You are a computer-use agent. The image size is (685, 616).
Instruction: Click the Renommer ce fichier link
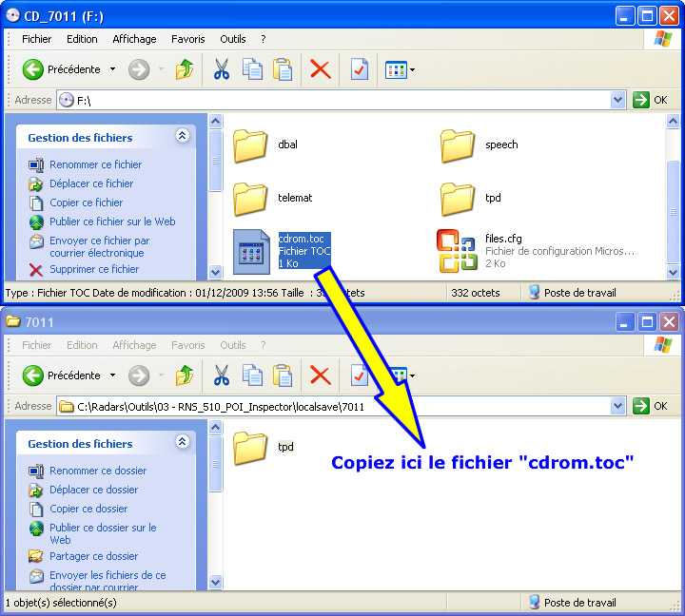pos(95,164)
